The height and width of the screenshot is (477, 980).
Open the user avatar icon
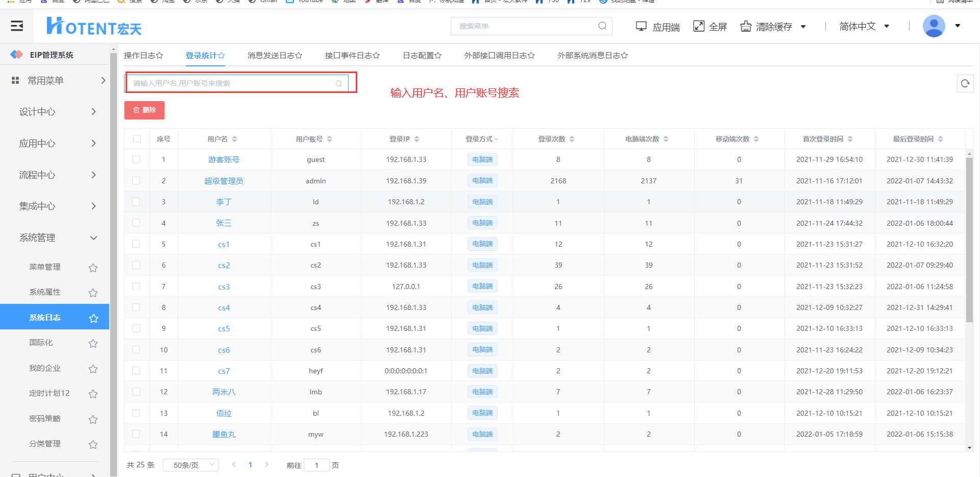tap(934, 26)
